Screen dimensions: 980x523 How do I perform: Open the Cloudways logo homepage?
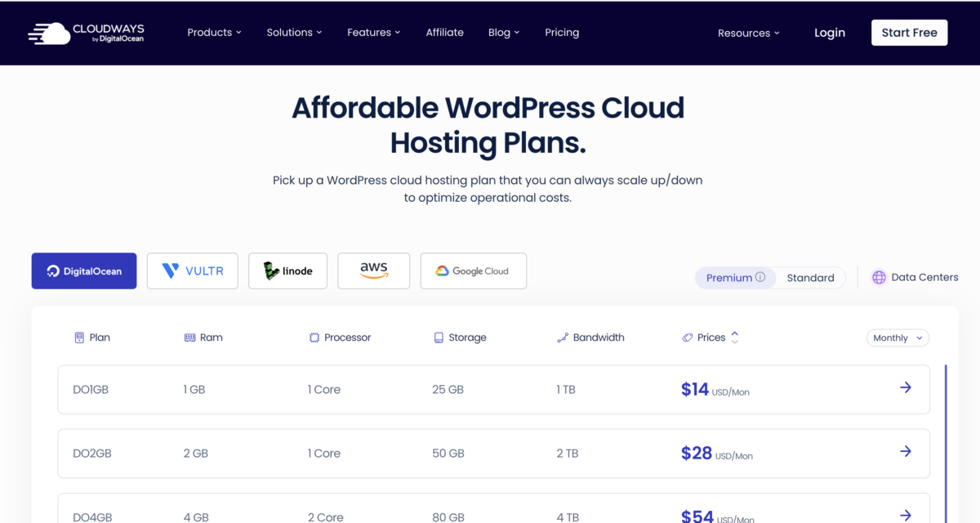[x=86, y=33]
